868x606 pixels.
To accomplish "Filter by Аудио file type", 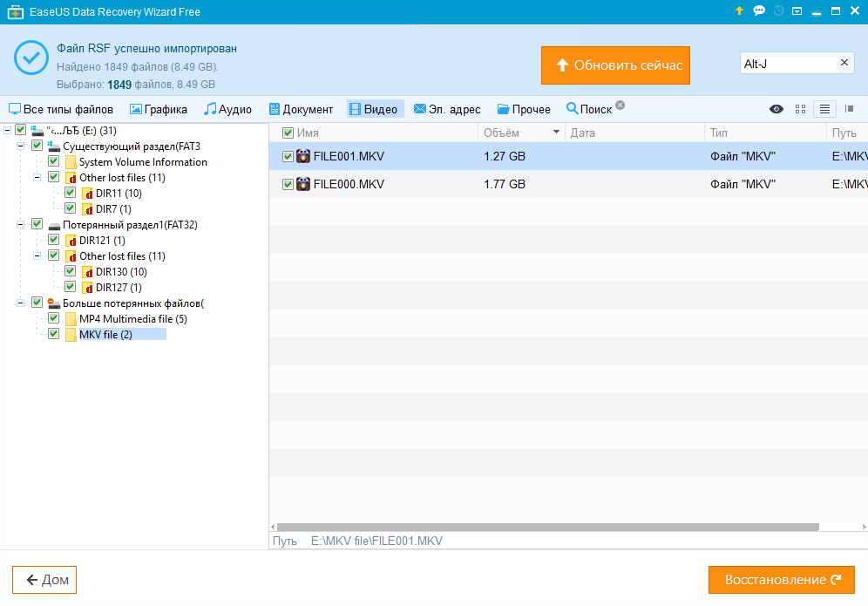I will click(227, 109).
